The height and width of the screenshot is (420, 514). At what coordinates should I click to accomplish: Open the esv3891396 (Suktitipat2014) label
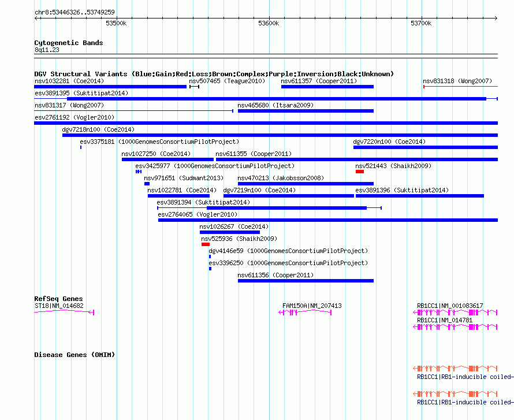click(x=402, y=190)
